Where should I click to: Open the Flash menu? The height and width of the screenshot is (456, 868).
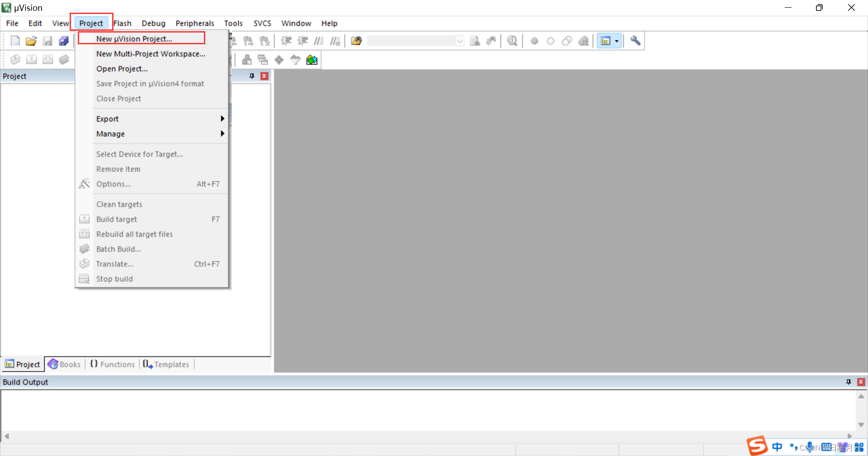123,24
